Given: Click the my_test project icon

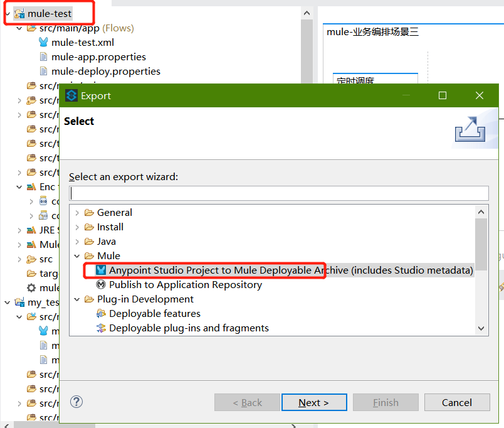Looking at the screenshot, I should click(19, 302).
